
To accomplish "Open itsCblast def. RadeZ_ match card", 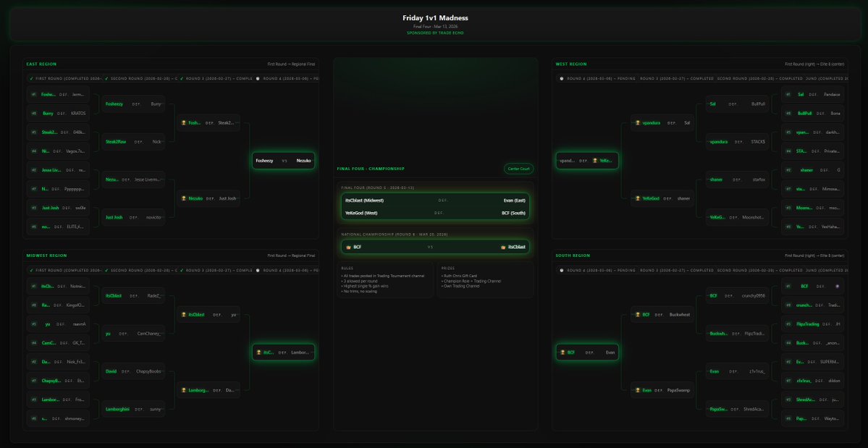I will coord(133,296).
